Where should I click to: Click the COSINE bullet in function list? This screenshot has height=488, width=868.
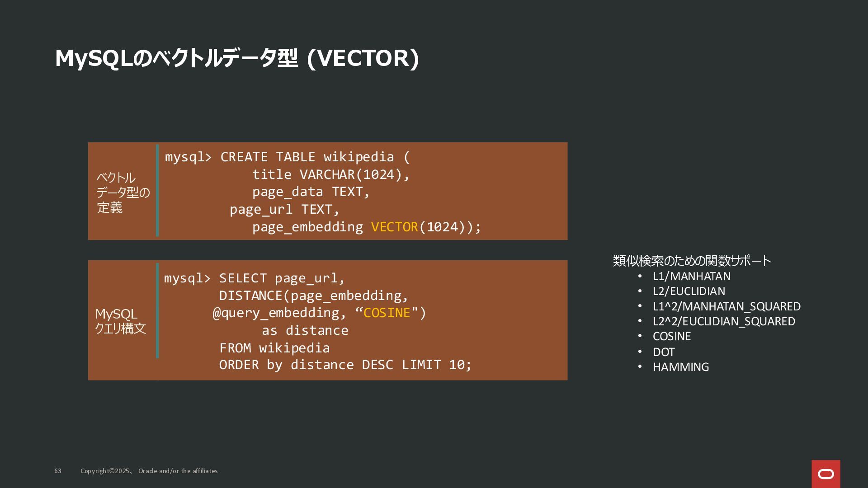[x=671, y=337]
